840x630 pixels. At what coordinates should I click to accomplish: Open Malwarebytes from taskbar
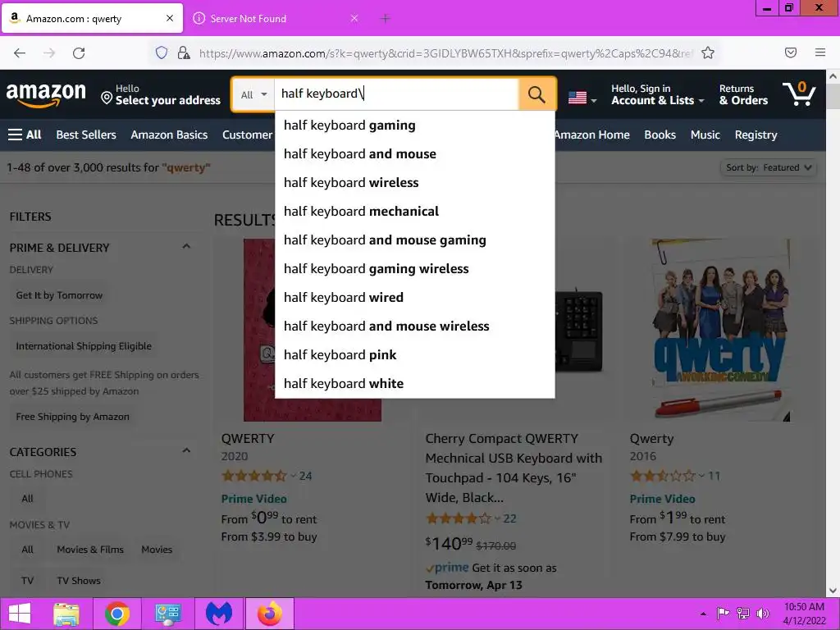click(x=219, y=614)
